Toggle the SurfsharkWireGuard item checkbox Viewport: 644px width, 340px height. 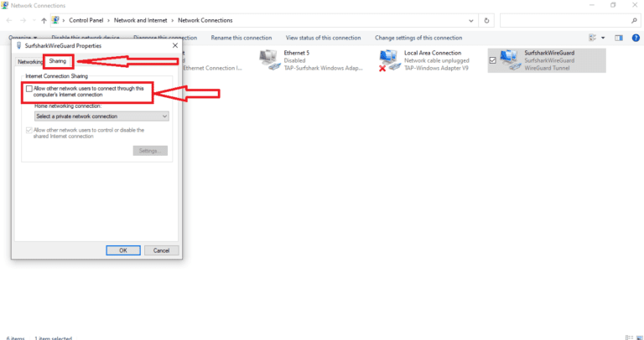tap(493, 60)
